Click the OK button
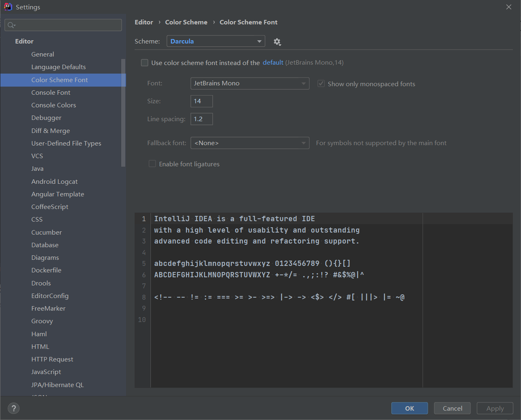521x420 pixels. click(x=410, y=408)
